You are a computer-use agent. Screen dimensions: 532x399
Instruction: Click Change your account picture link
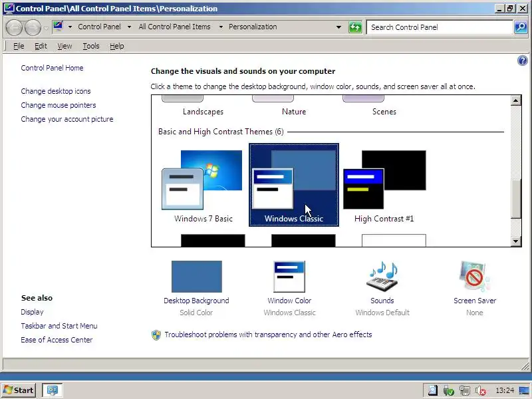(67, 119)
